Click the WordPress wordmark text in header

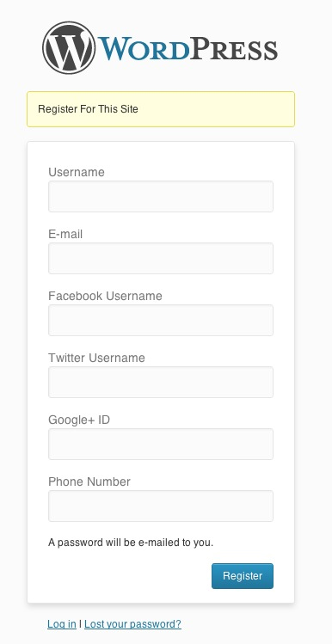[188, 50]
